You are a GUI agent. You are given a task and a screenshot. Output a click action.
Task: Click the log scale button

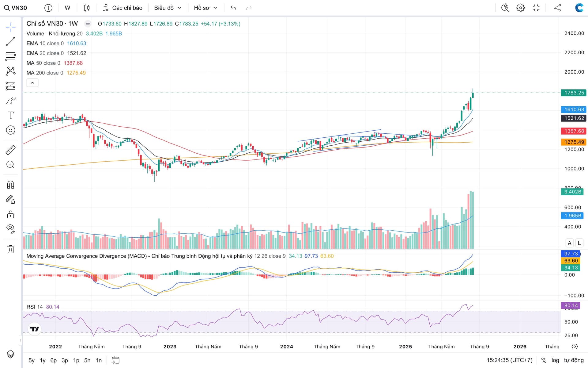pos(555,360)
